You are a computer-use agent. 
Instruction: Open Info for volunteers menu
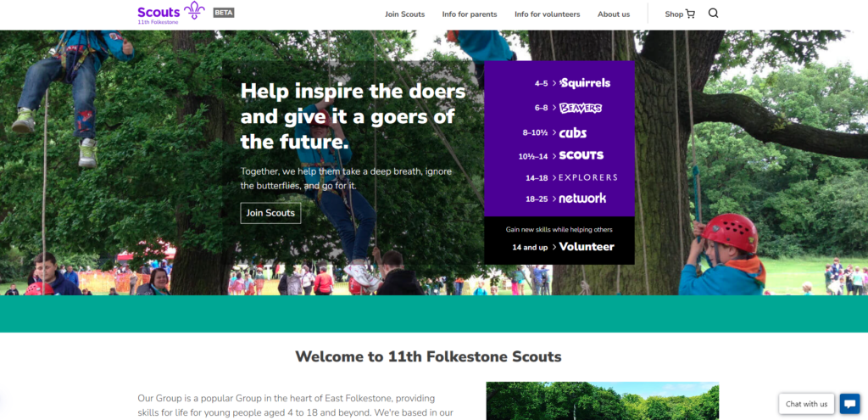pos(547,14)
